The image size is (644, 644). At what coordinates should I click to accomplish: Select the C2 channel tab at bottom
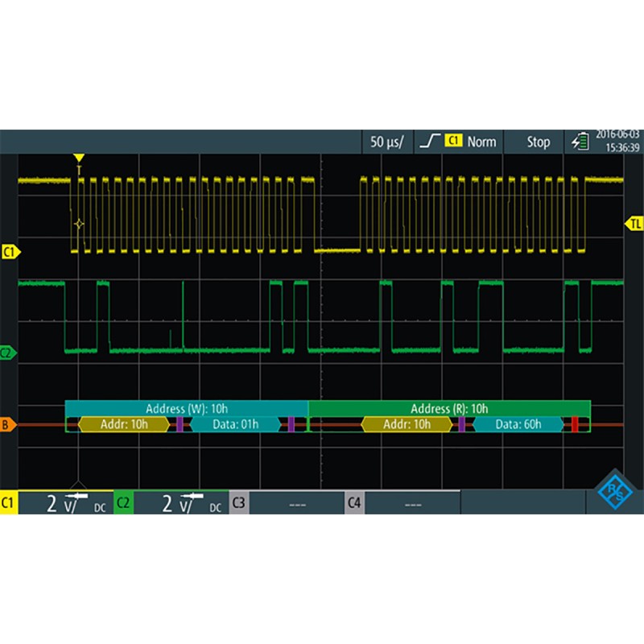pos(121,502)
